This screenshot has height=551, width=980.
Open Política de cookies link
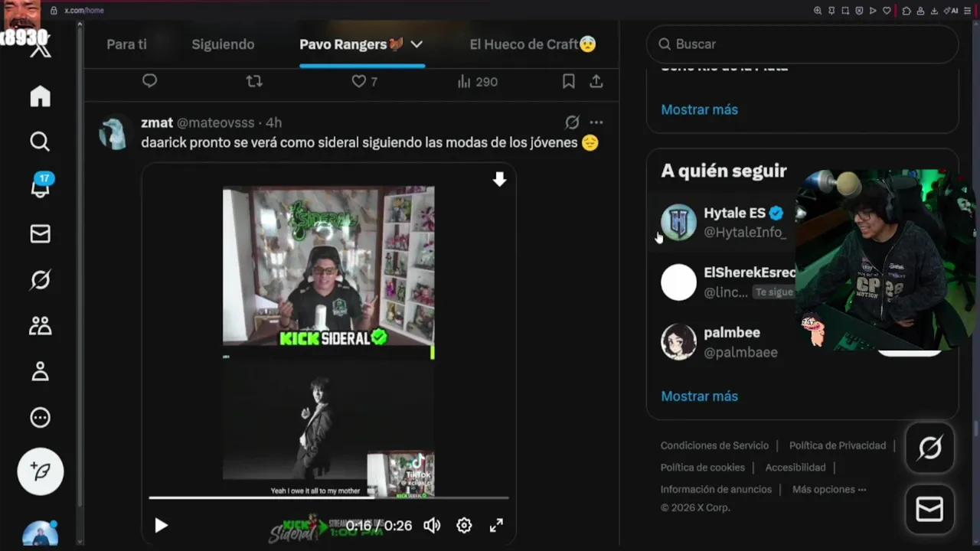(x=703, y=468)
